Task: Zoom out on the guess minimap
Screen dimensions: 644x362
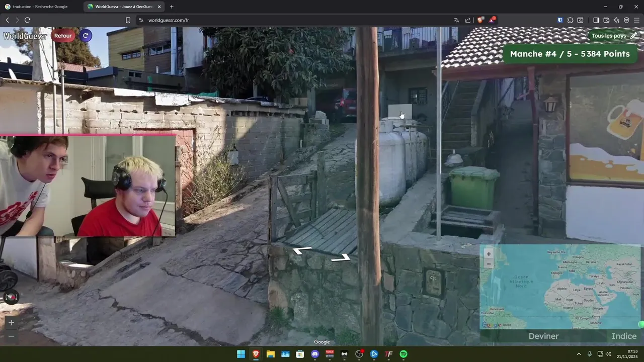Action: coord(489,264)
